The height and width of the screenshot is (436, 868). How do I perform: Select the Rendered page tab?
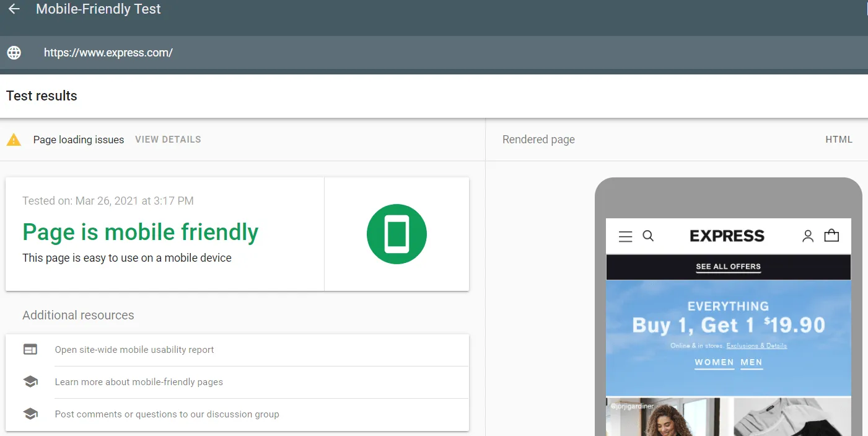(538, 140)
